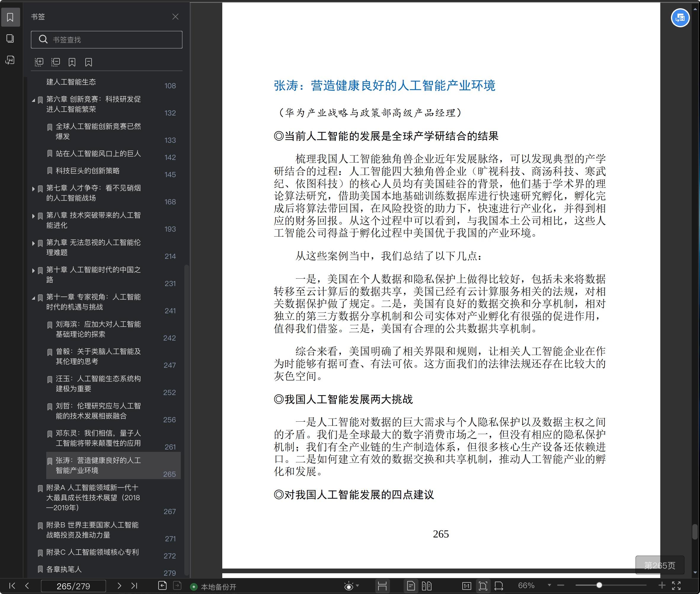Viewport: 700px width, 594px height.
Task: Go forward to next view icon
Action: (177, 586)
